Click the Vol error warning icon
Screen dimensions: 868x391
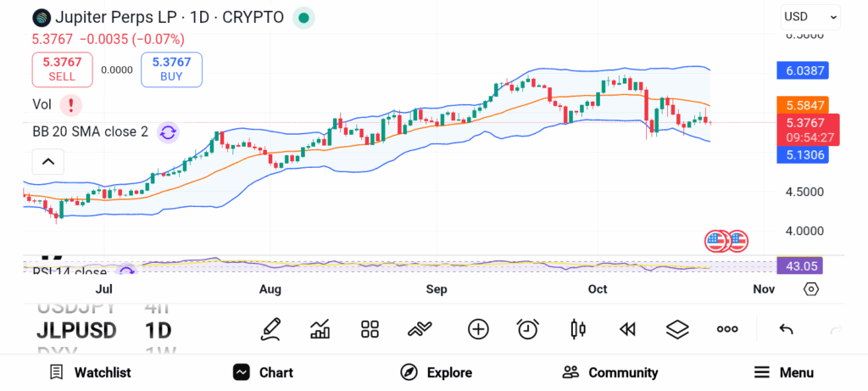pos(71,104)
